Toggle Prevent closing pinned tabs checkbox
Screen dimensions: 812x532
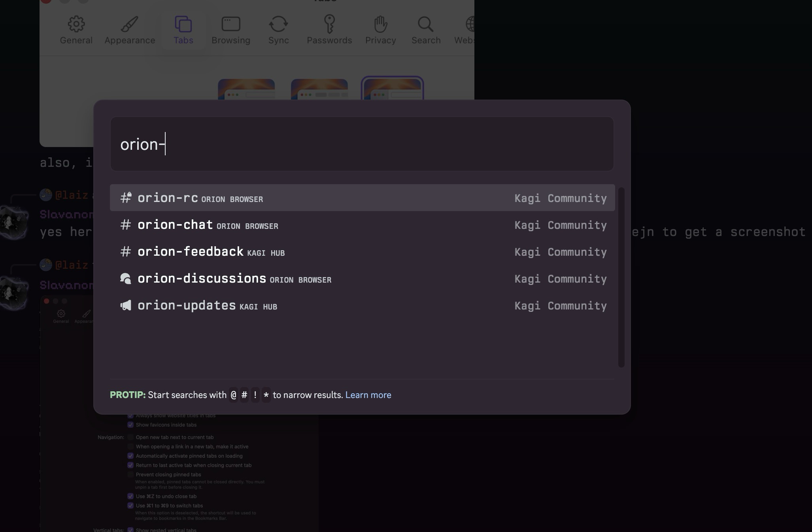click(x=130, y=474)
